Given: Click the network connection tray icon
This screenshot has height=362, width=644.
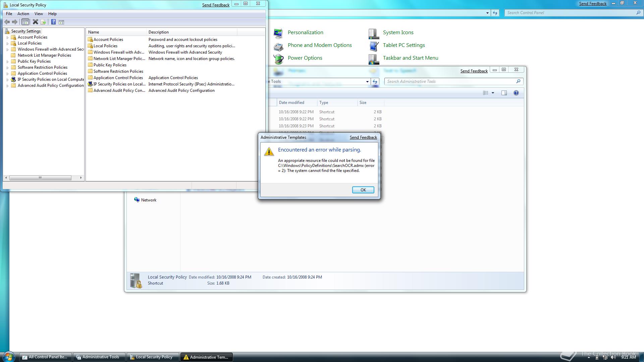Looking at the screenshot, I should (605, 357).
